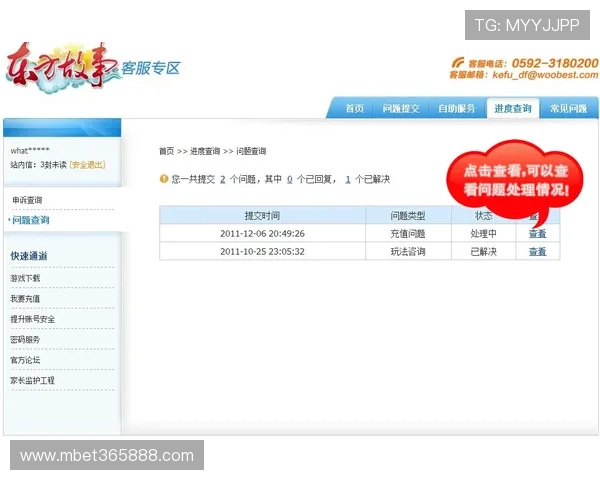
Task: Click the 处理中 status cell
Action: (x=483, y=233)
